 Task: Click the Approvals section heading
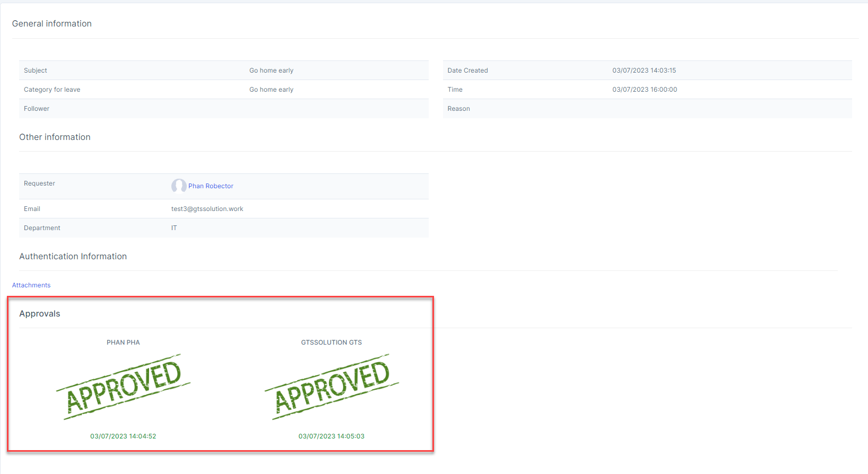pyautogui.click(x=40, y=314)
